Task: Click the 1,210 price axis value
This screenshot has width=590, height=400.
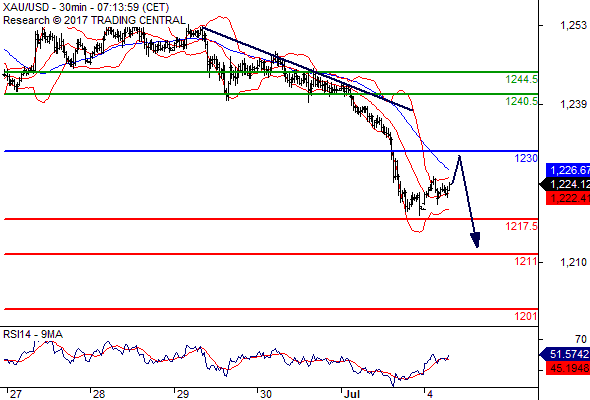Action: click(x=573, y=262)
